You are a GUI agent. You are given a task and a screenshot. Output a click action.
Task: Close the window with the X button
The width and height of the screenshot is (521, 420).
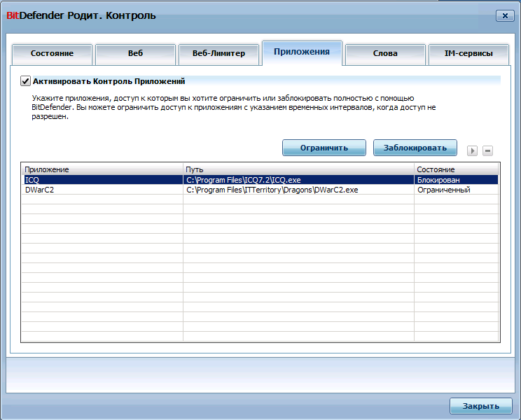(505, 15)
